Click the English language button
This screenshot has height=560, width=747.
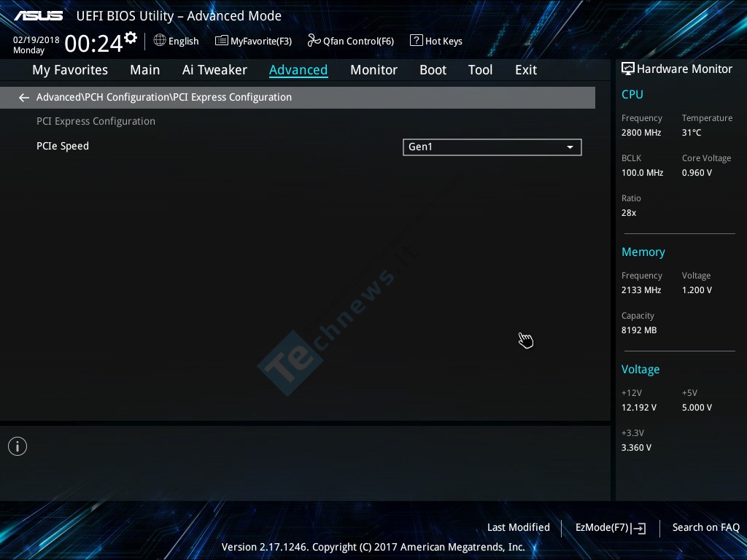click(177, 41)
